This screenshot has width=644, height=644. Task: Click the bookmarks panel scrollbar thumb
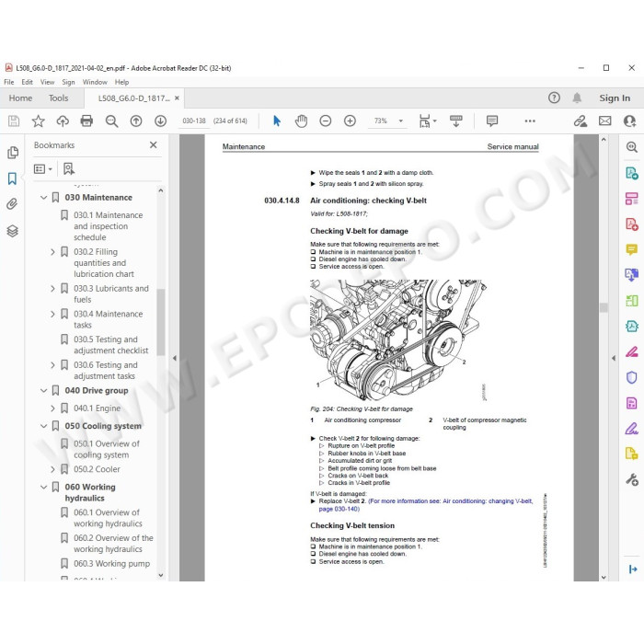[161, 322]
